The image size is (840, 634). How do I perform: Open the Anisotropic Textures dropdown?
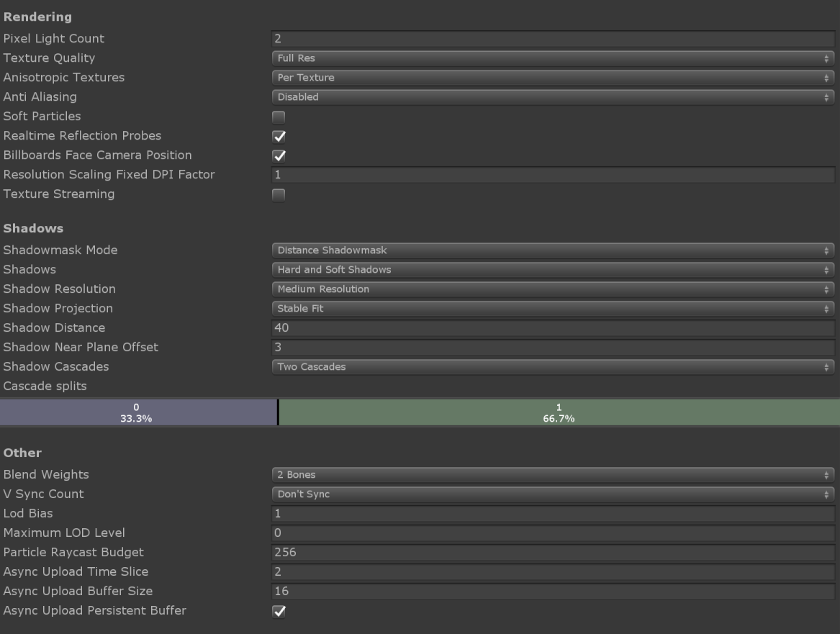point(552,78)
